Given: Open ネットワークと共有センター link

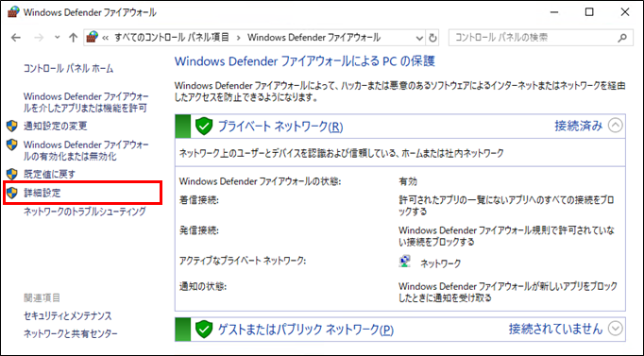Looking at the screenshot, I should tap(70, 334).
